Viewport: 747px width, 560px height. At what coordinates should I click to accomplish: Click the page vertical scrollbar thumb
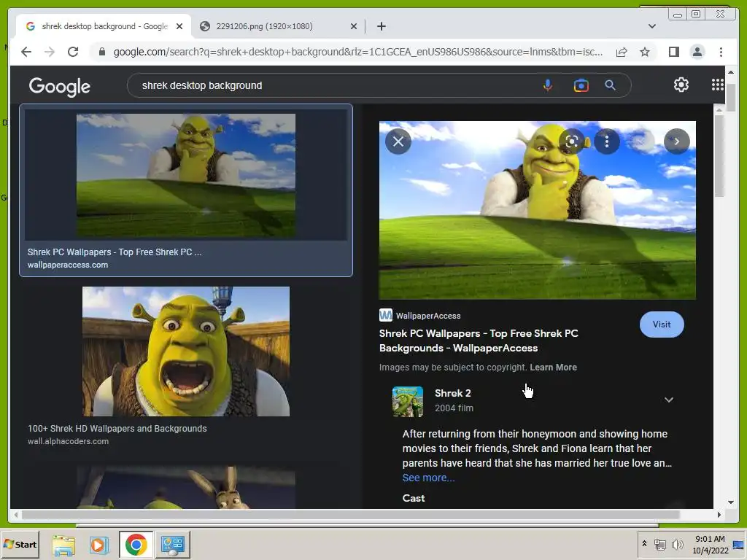(x=731, y=98)
